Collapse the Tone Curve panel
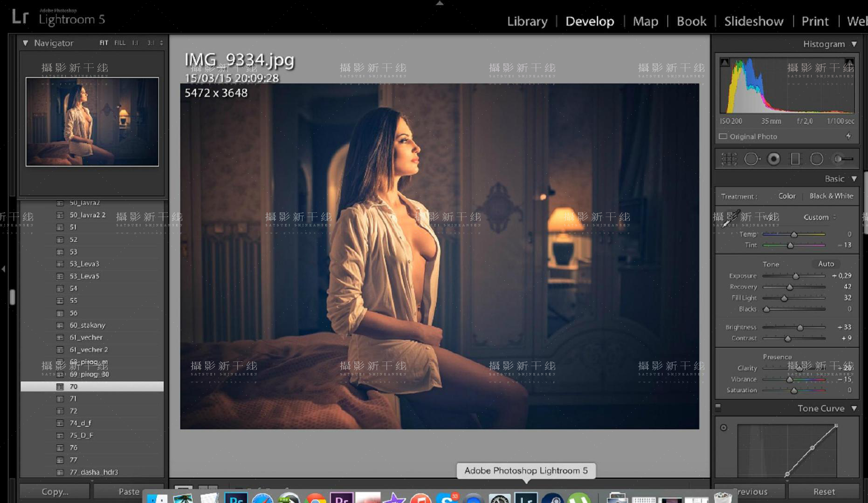868x503 pixels. 854,408
